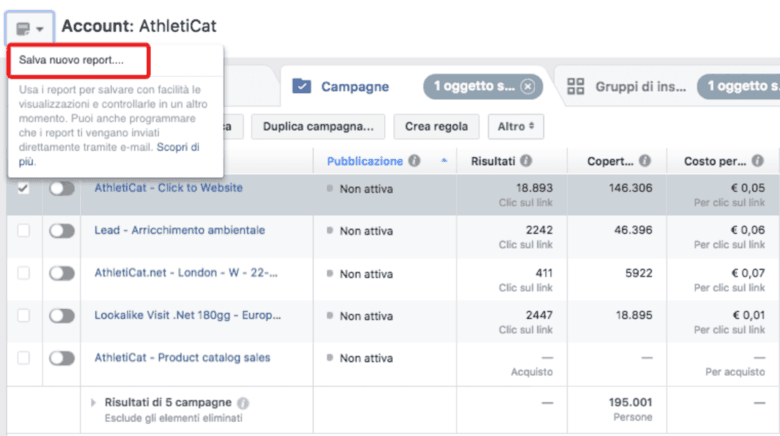Click the 2447 results value

(x=539, y=315)
